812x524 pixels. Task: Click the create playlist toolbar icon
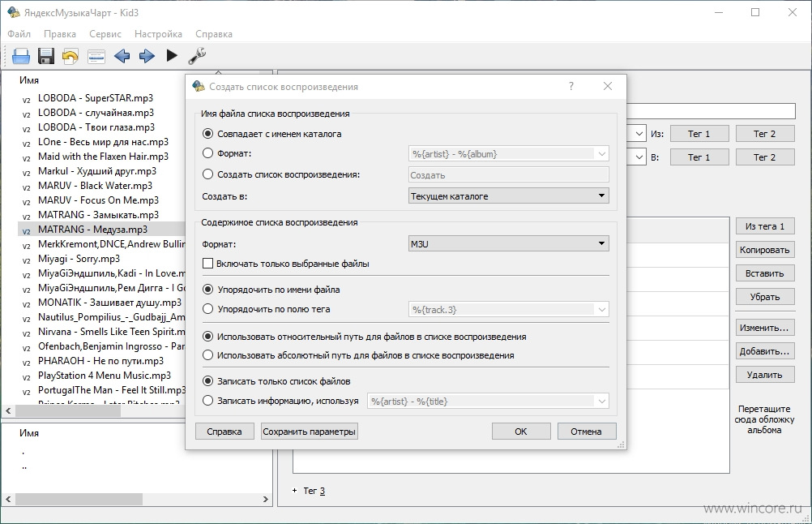[x=96, y=56]
